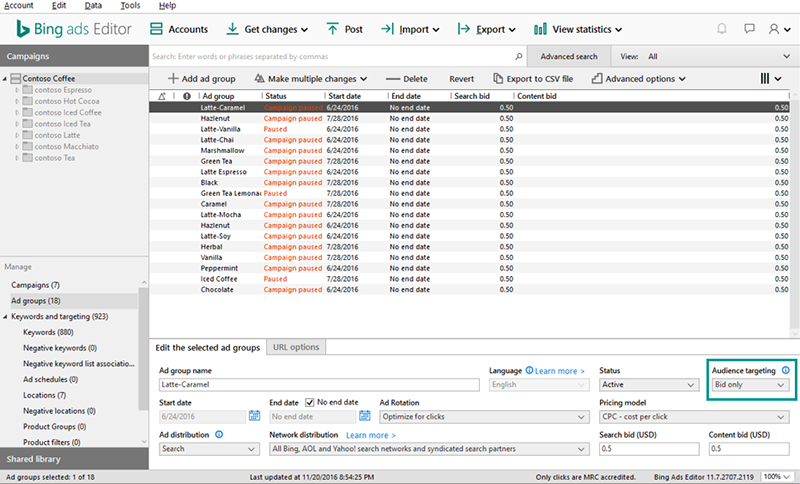The height and width of the screenshot is (484, 800).
Task: Open the Ad Rotation dropdown
Action: [484, 417]
